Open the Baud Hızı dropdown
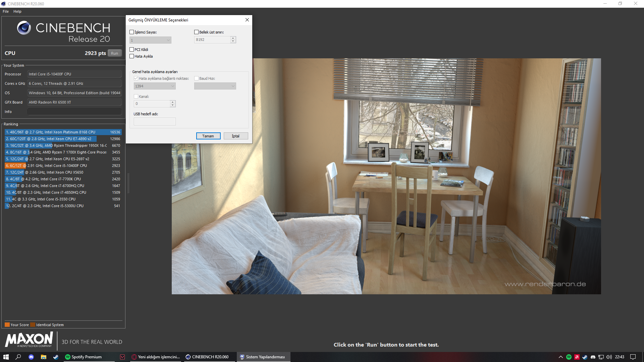This screenshot has height=362, width=644. coord(215,86)
